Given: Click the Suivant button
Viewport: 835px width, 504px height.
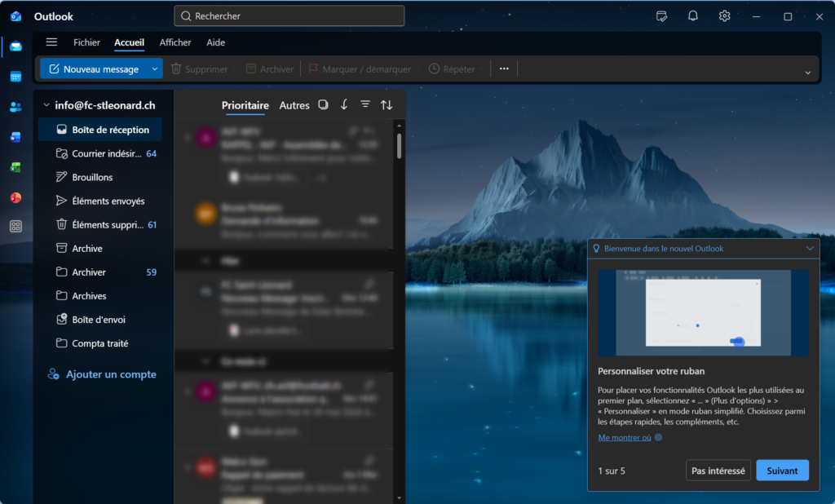Looking at the screenshot, I should (x=782, y=471).
